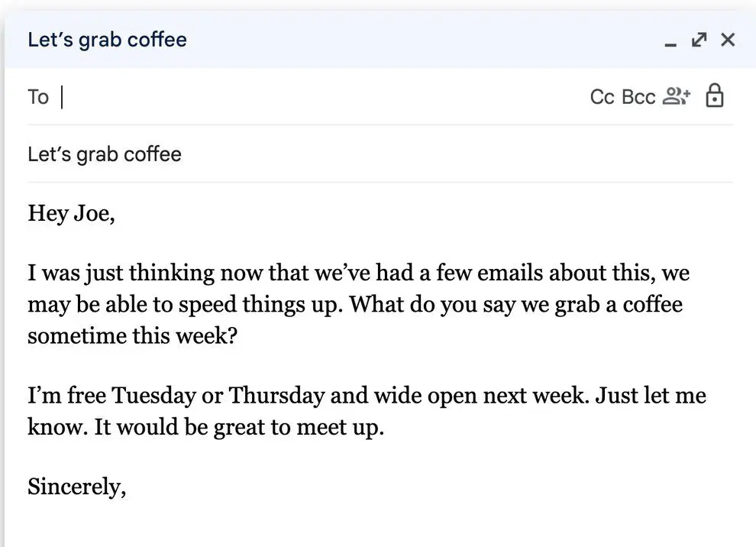Show the Bcc recipients field
Screen dimensions: 756x547
(x=640, y=96)
